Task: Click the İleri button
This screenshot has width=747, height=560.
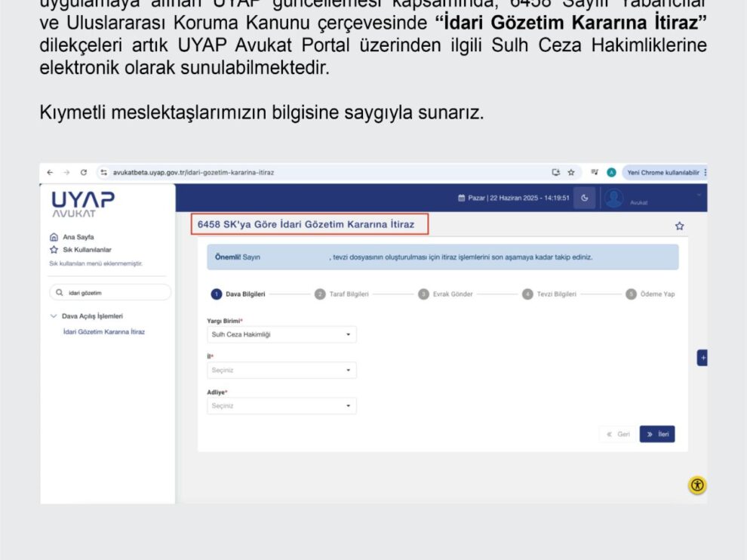Action: pyautogui.click(x=656, y=434)
